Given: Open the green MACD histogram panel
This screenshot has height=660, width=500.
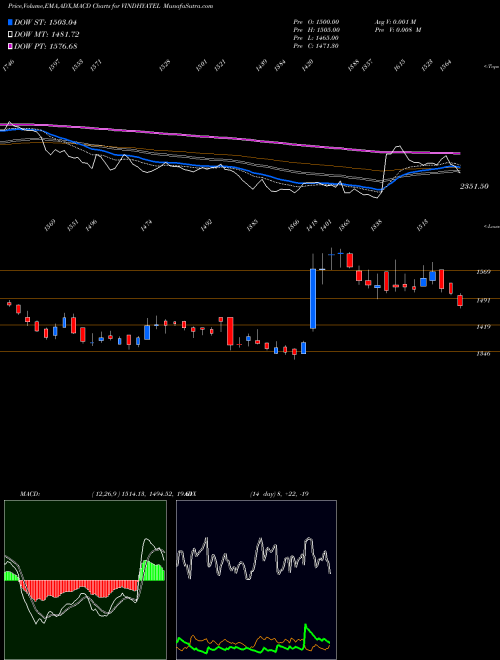Looking at the screenshot, I should point(85,580).
